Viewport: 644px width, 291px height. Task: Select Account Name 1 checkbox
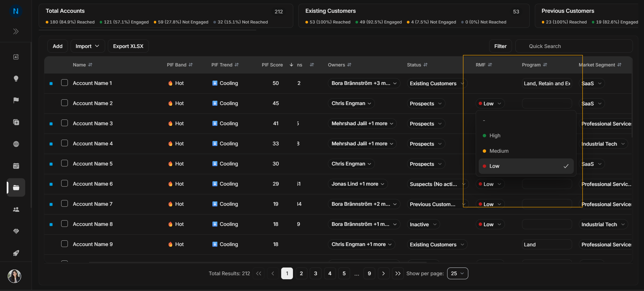[65, 83]
